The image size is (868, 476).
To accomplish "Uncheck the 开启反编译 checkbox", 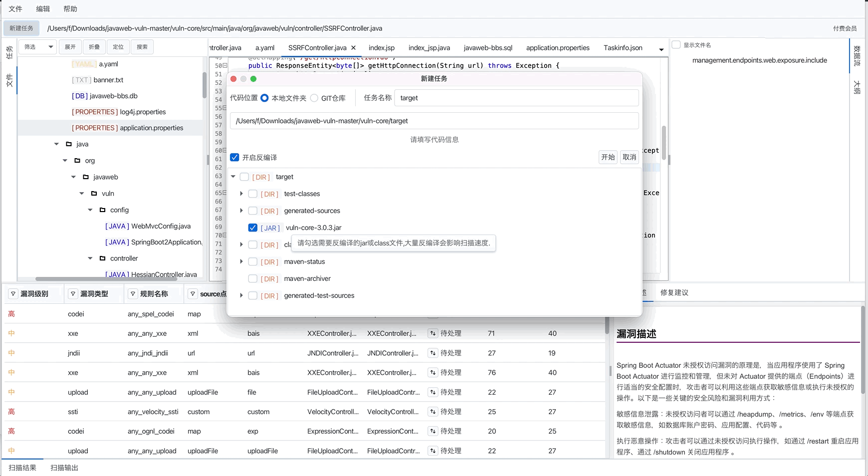I will tap(234, 157).
